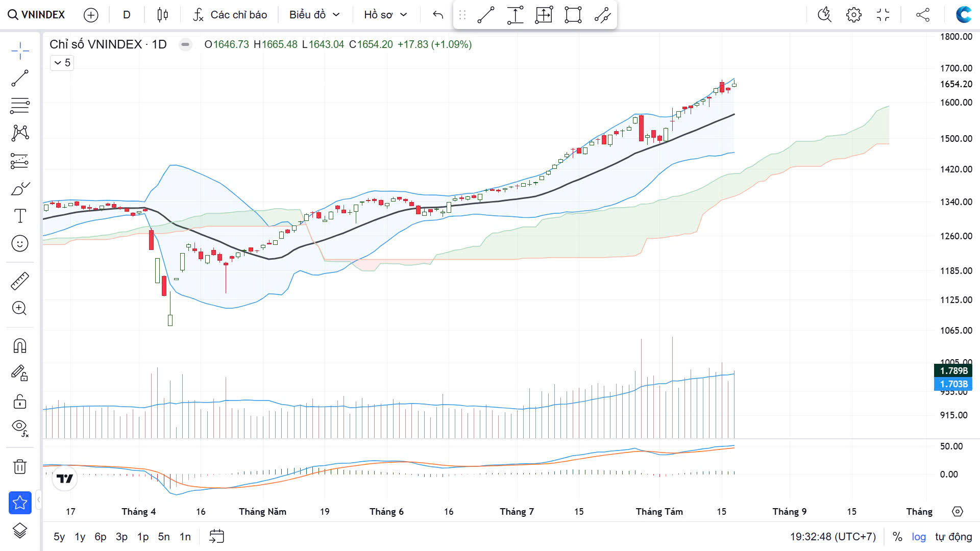Select the trend line drawing tool in sidebar

pos(20,79)
